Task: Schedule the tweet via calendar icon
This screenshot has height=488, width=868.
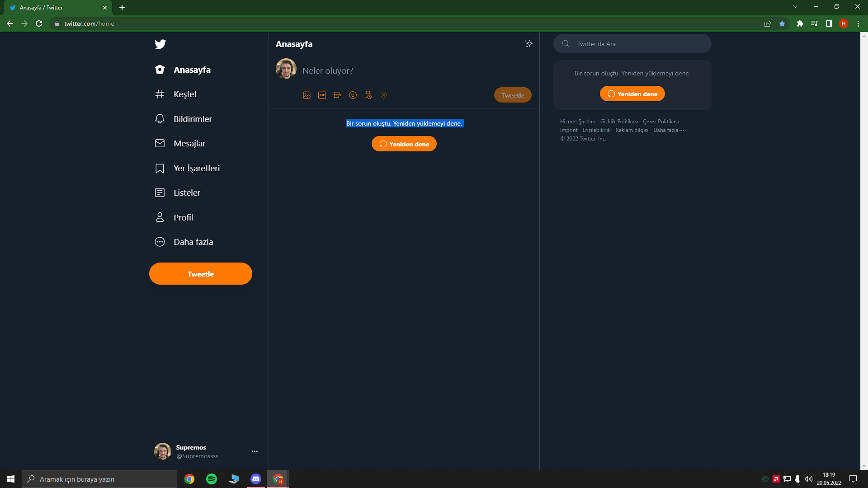Action: (x=368, y=95)
